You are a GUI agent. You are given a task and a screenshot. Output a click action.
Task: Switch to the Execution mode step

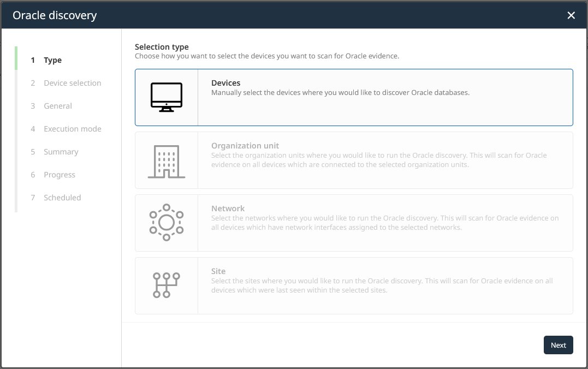73,129
